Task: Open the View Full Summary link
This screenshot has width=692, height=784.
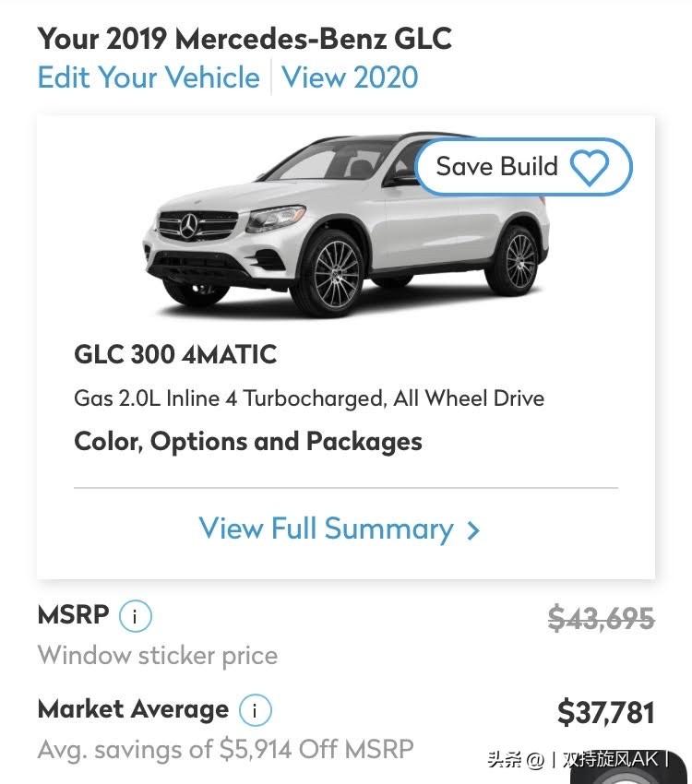Action: 326,529
